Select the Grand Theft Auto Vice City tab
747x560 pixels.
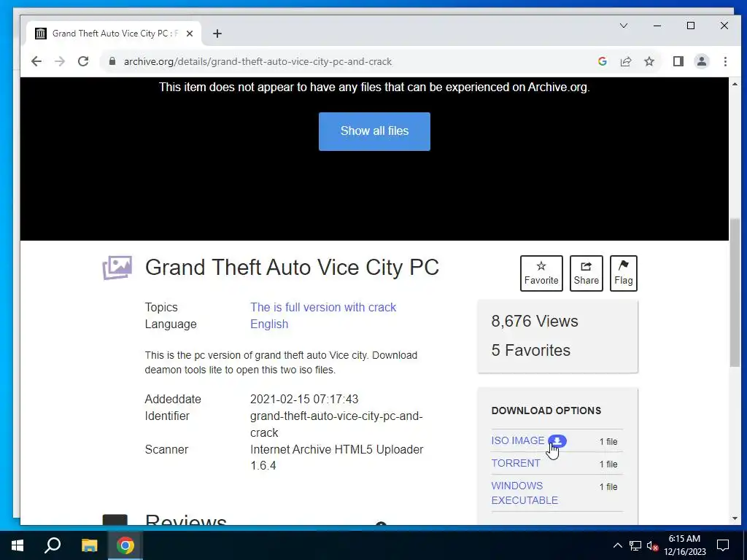pyautogui.click(x=113, y=34)
